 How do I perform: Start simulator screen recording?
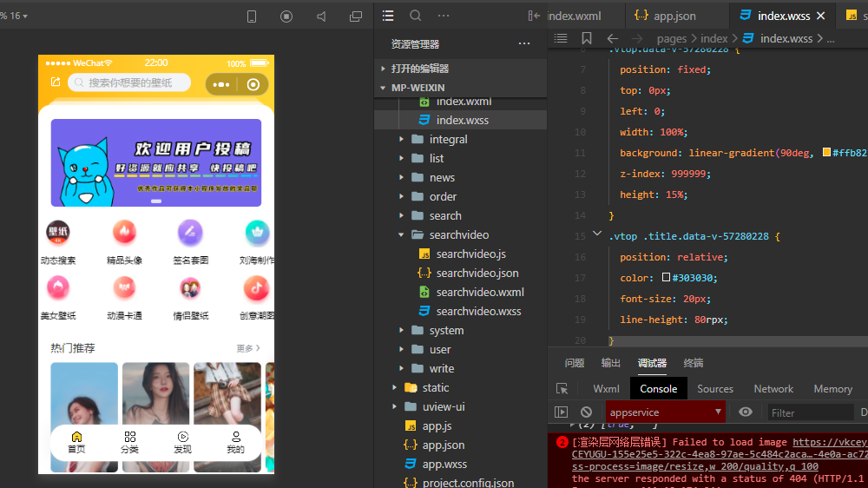(x=286, y=16)
